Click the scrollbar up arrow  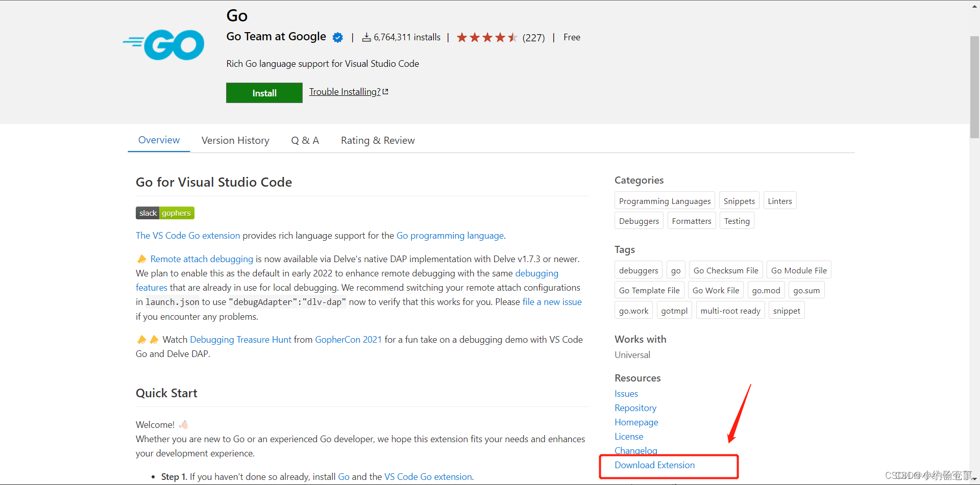click(x=974, y=6)
